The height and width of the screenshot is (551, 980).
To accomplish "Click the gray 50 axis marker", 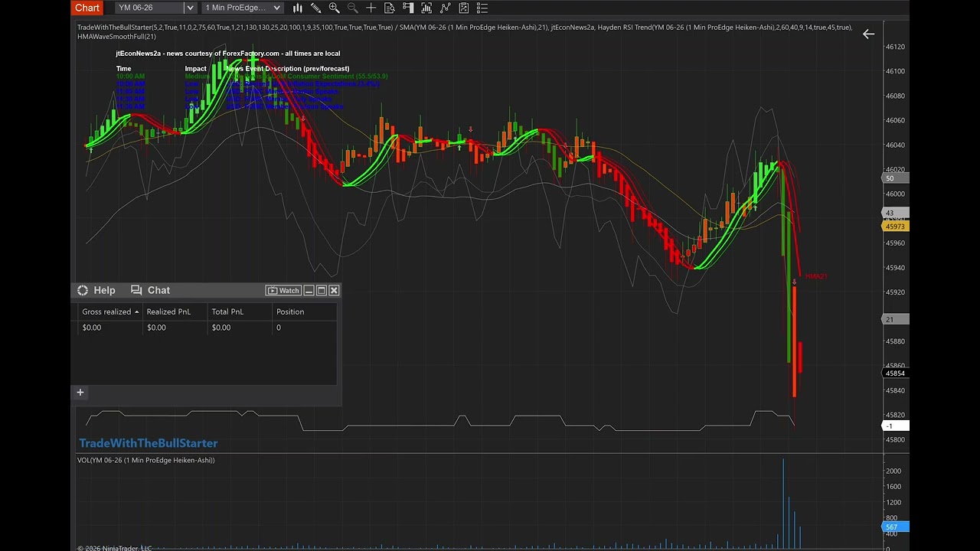I will [x=895, y=178].
